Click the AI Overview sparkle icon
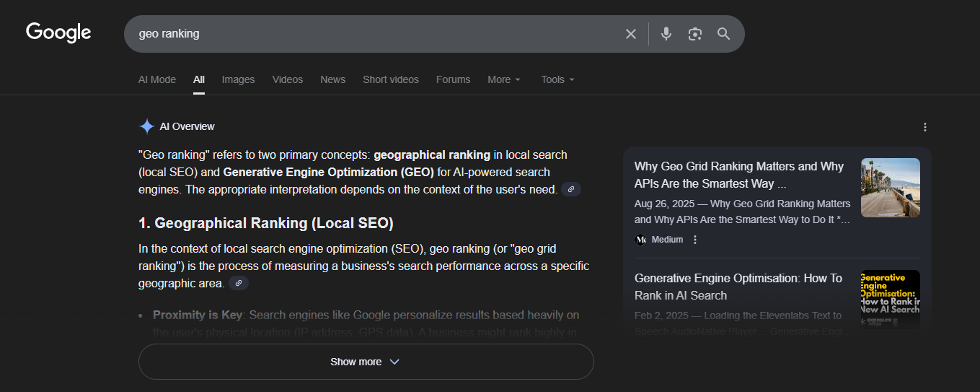 (x=147, y=126)
